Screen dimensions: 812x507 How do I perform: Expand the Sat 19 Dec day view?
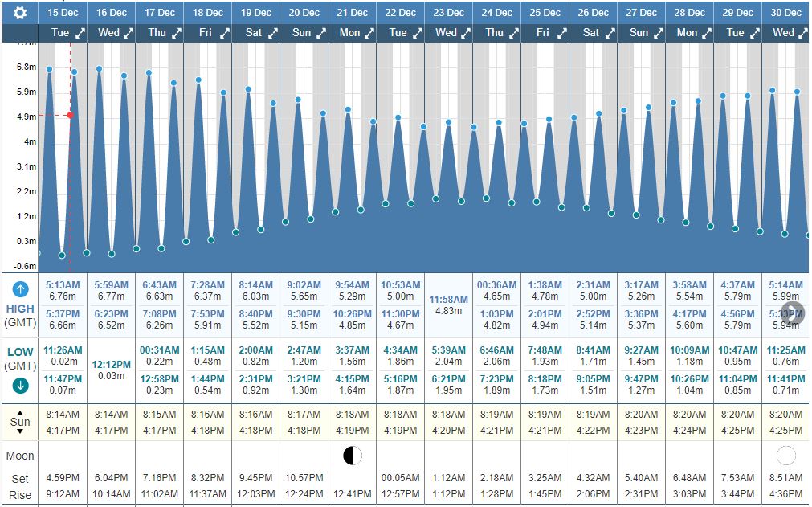point(273,33)
